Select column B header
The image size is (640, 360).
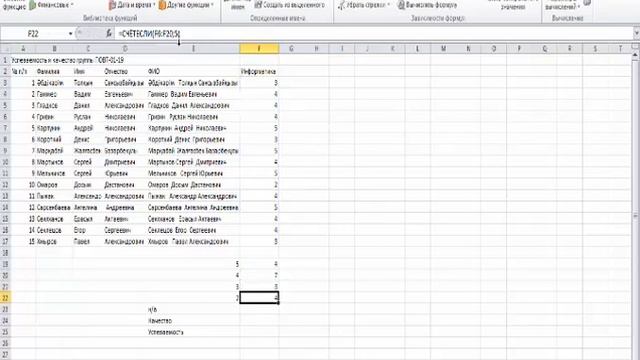pos(54,49)
